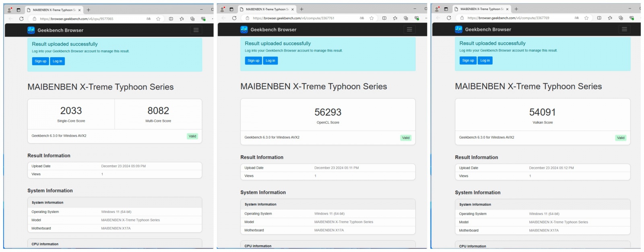This screenshot has height=252, width=644.
Task: Click Windows 11 (64-bit) in middle window
Action: pos(329,214)
